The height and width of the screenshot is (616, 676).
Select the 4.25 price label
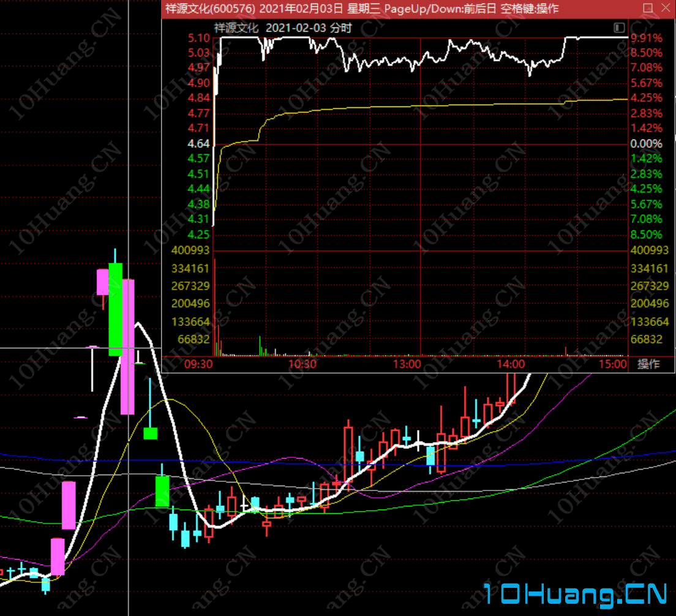click(199, 235)
